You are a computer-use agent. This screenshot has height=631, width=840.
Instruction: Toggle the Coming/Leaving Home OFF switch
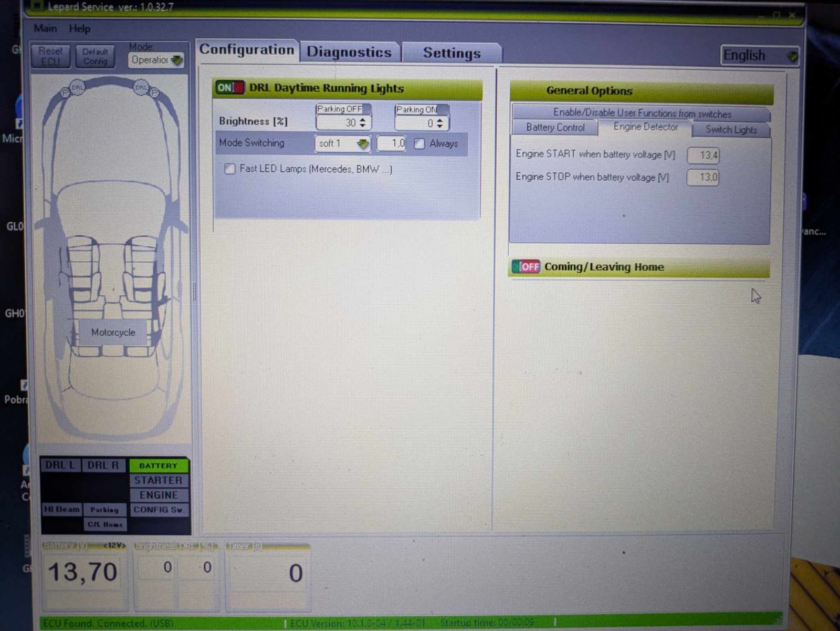526,266
